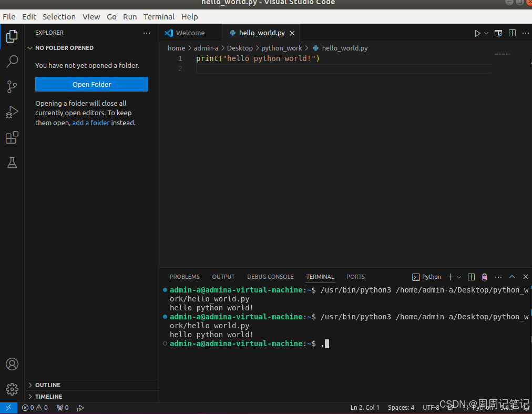
Task: Split the editor with the split icon
Action: pyautogui.click(x=512, y=33)
